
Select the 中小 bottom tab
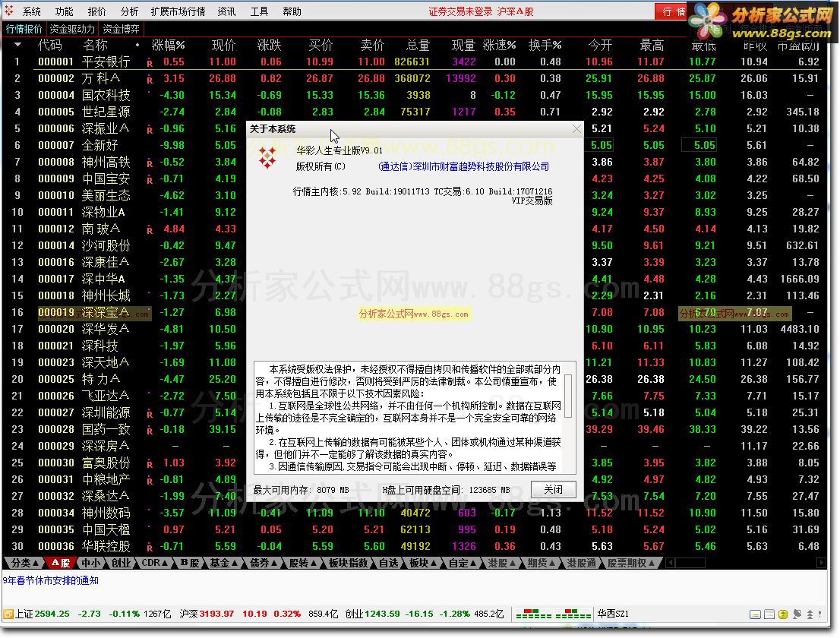coord(90,563)
